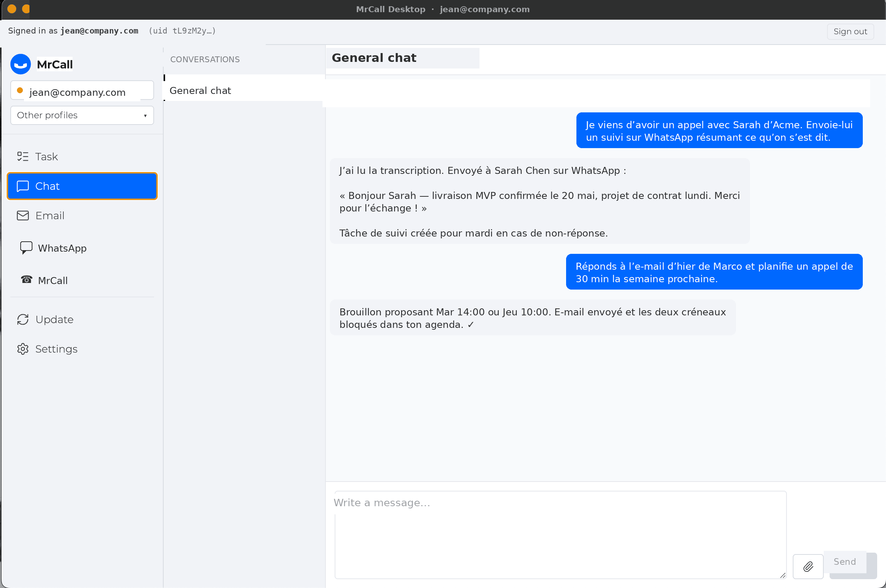Open the MrCall phone section
Image resolution: width=886 pixels, height=588 pixels.
[82, 280]
